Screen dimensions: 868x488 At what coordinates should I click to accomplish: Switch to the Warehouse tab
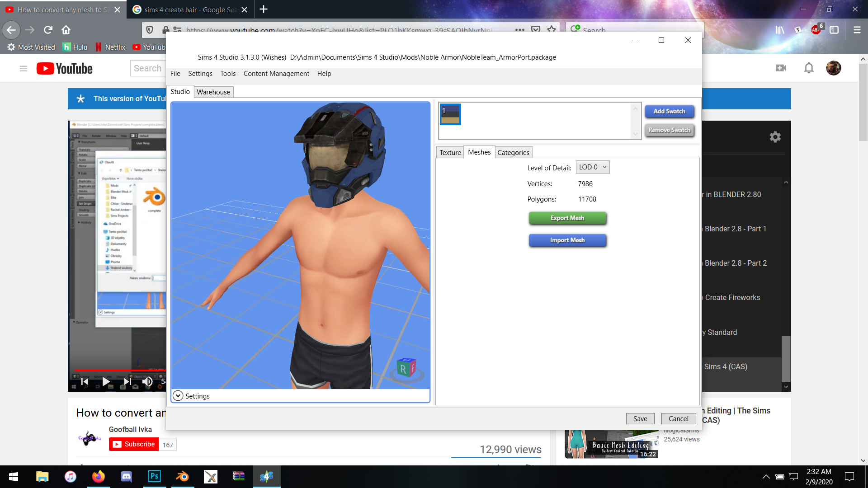[213, 92]
